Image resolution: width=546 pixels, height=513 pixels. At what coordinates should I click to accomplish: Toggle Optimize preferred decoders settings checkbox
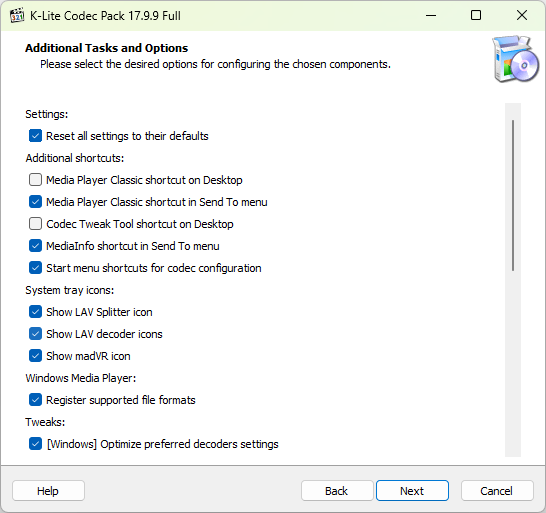35,444
